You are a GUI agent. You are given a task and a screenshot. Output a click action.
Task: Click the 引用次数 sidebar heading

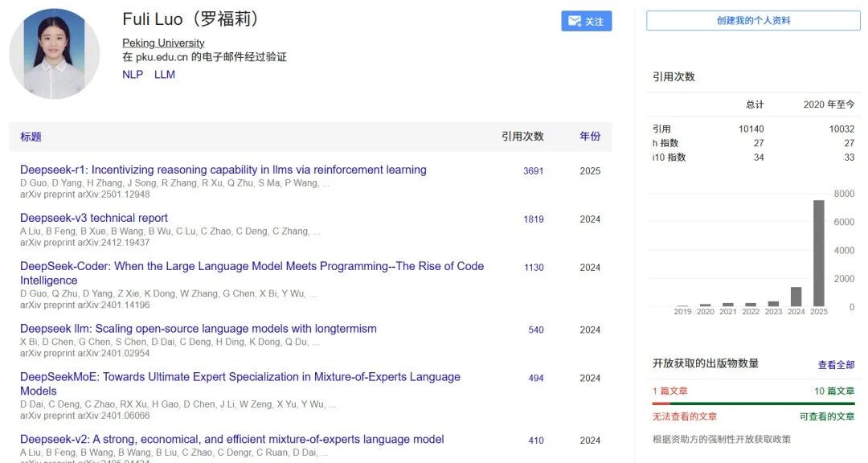674,77
